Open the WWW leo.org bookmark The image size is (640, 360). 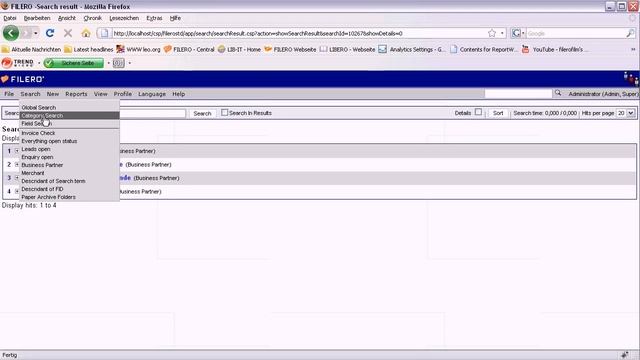point(138,49)
